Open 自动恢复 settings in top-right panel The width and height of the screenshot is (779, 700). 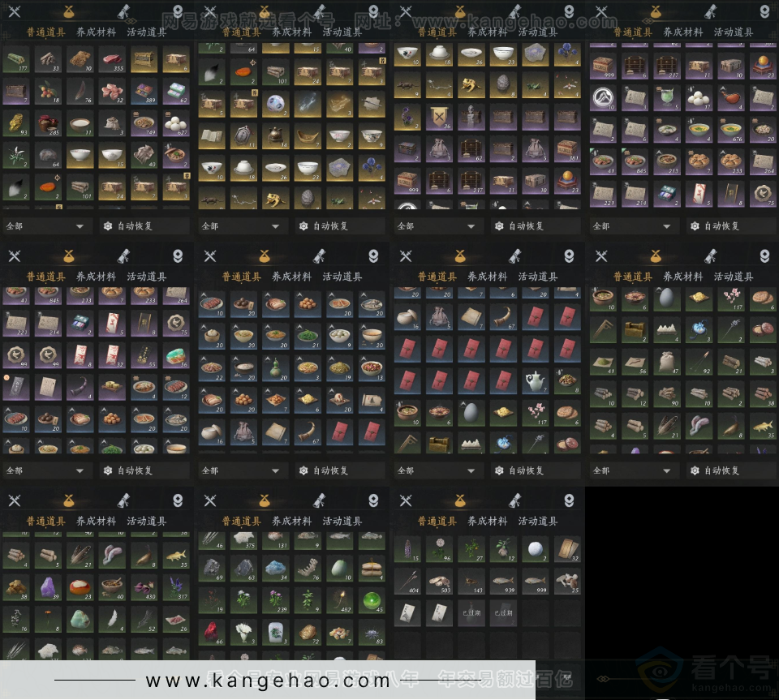(x=731, y=225)
